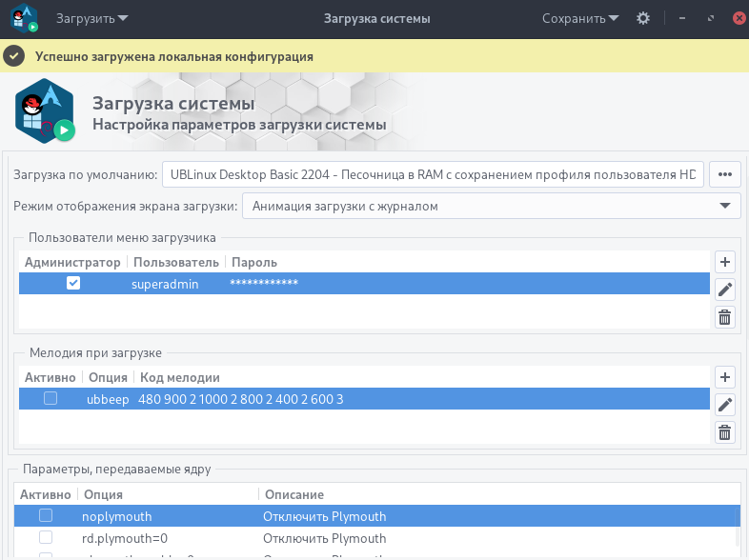
Task: Select the ubbeep option cell
Action: (108, 399)
